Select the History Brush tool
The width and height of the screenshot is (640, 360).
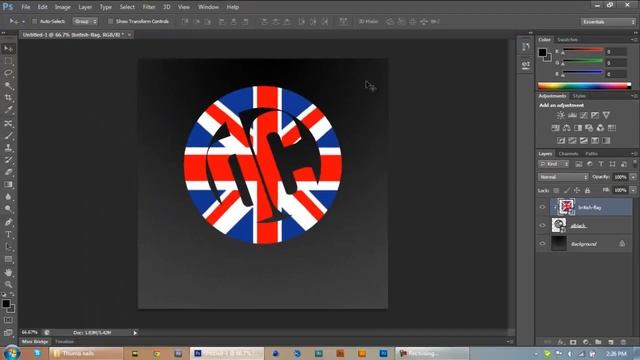[8, 160]
